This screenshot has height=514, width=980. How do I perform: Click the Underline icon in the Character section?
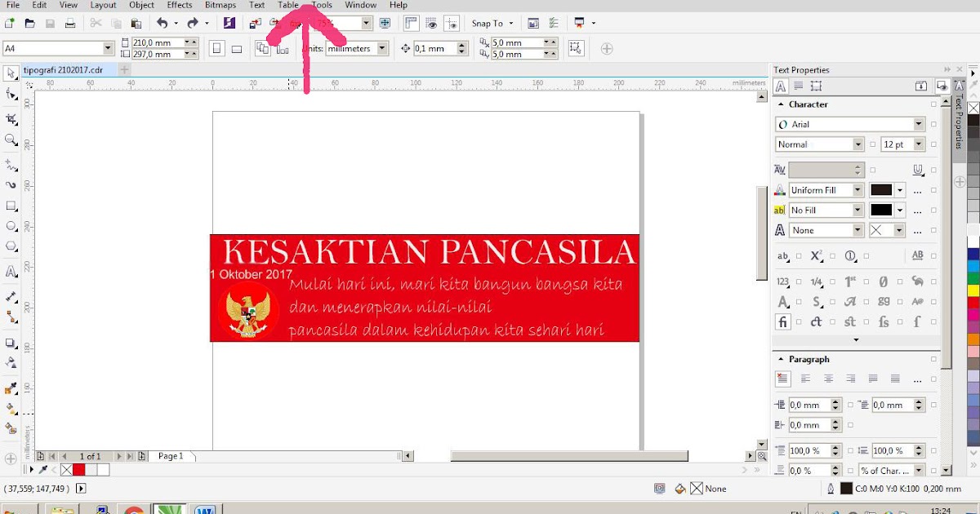click(x=917, y=169)
